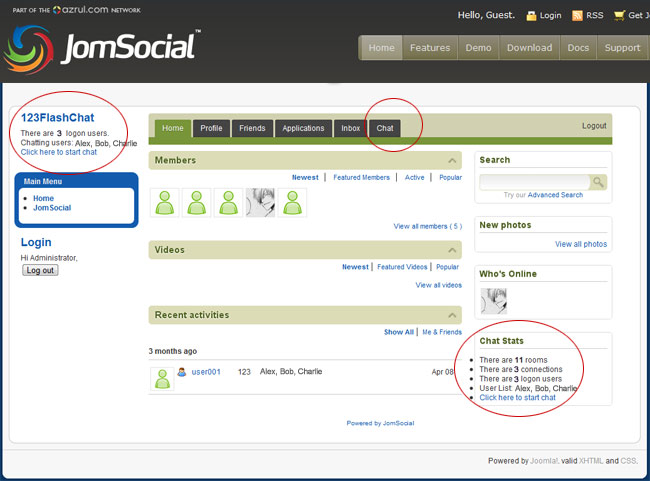Click the shopping cart icon in header
Image resolution: width=650 pixels, height=481 pixels.
pyautogui.click(x=619, y=16)
